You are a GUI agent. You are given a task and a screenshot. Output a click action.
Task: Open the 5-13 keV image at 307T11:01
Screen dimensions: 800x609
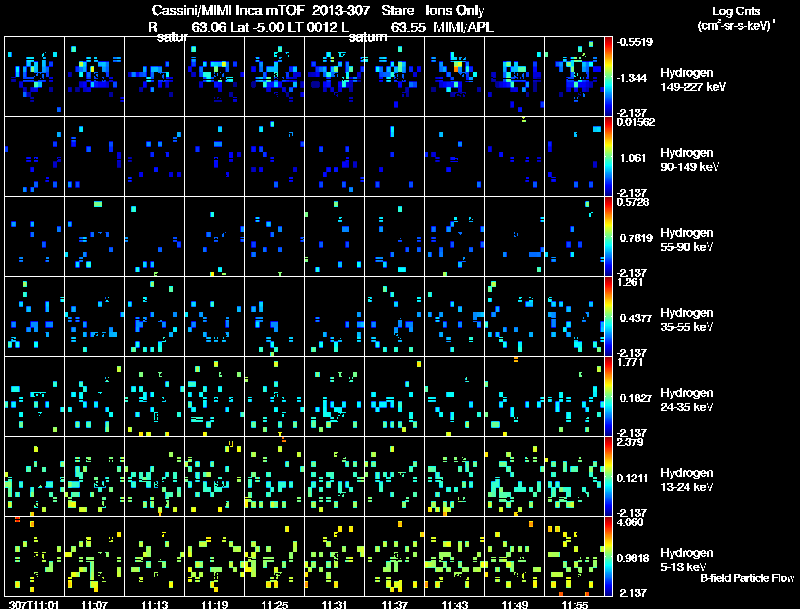point(34,557)
